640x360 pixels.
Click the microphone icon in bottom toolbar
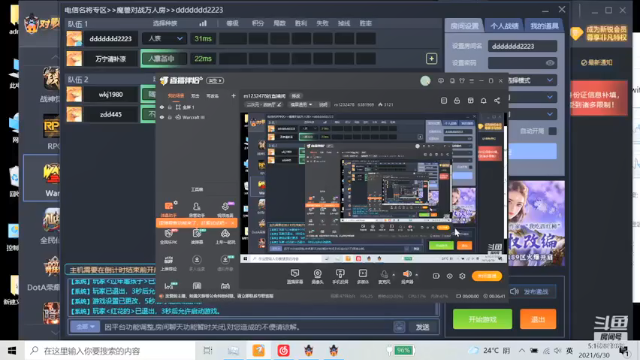pos(384,276)
